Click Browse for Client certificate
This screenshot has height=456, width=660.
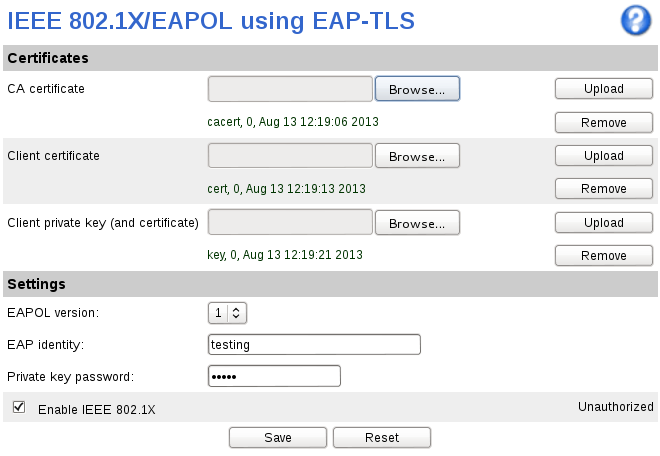(417, 156)
